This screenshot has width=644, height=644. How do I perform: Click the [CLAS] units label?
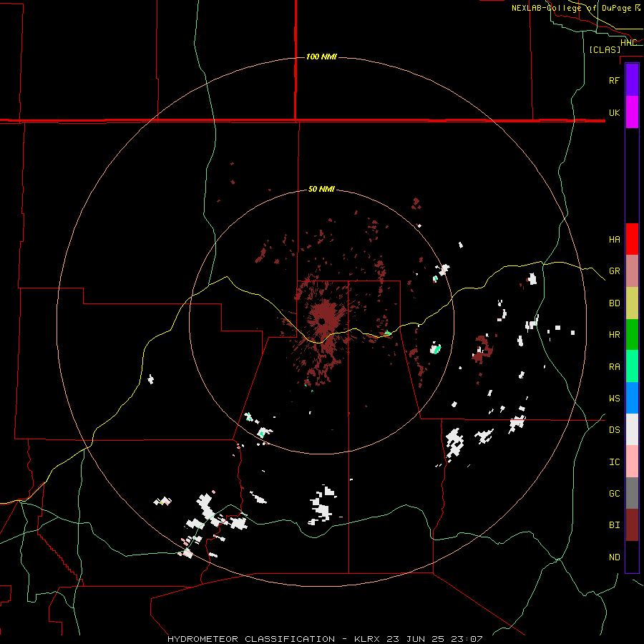605,49
